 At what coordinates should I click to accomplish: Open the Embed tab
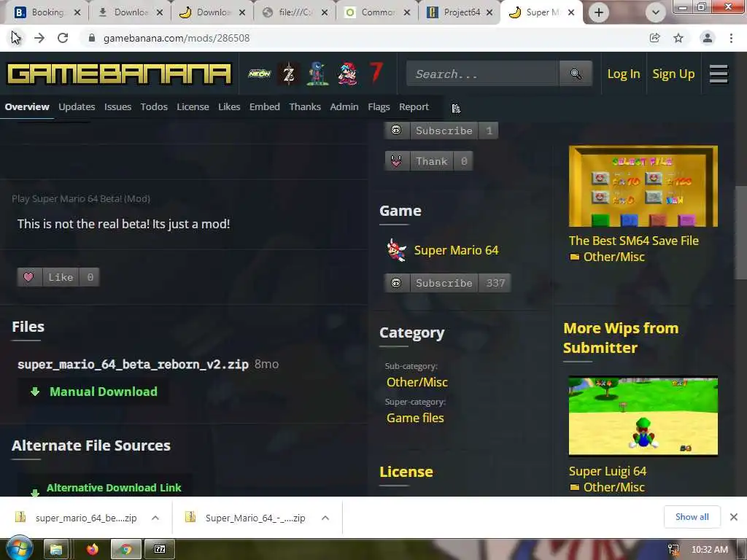pyautogui.click(x=264, y=106)
